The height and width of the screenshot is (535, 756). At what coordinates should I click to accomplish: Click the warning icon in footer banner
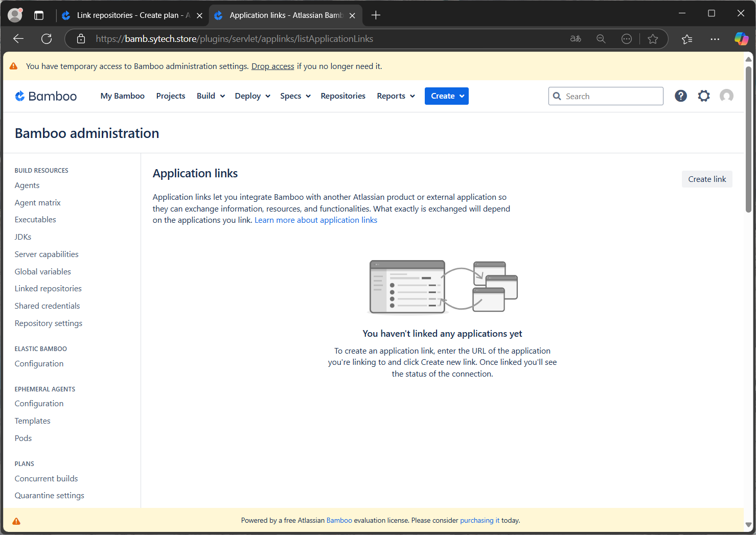point(16,521)
